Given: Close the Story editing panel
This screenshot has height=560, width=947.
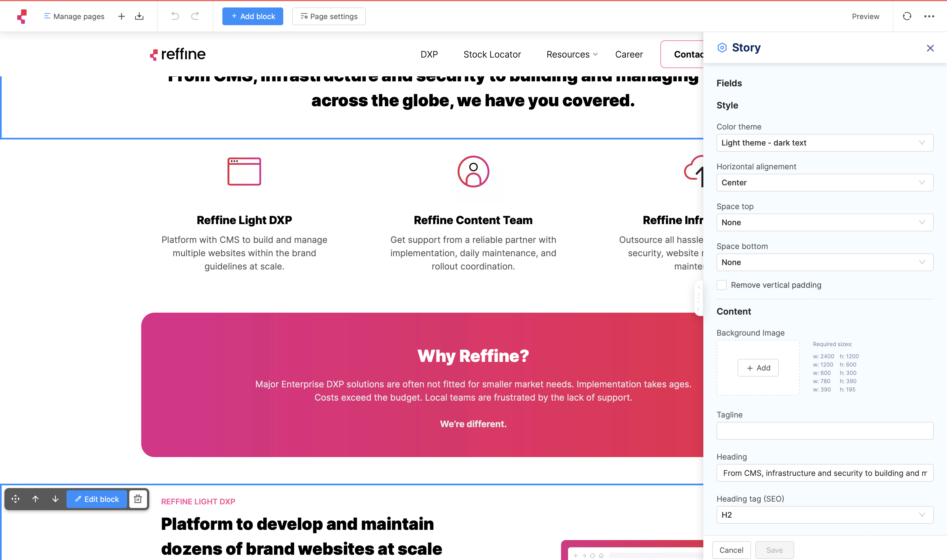Looking at the screenshot, I should point(930,48).
